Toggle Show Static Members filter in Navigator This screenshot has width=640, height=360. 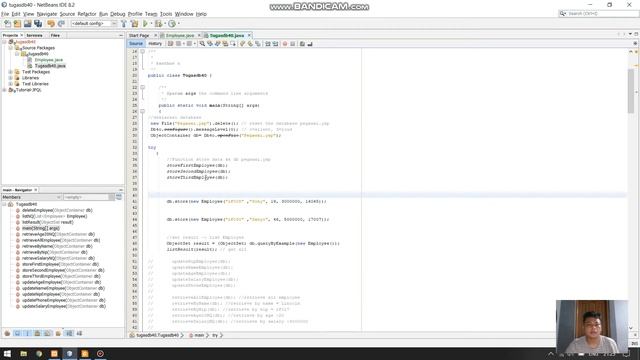(x=27, y=333)
